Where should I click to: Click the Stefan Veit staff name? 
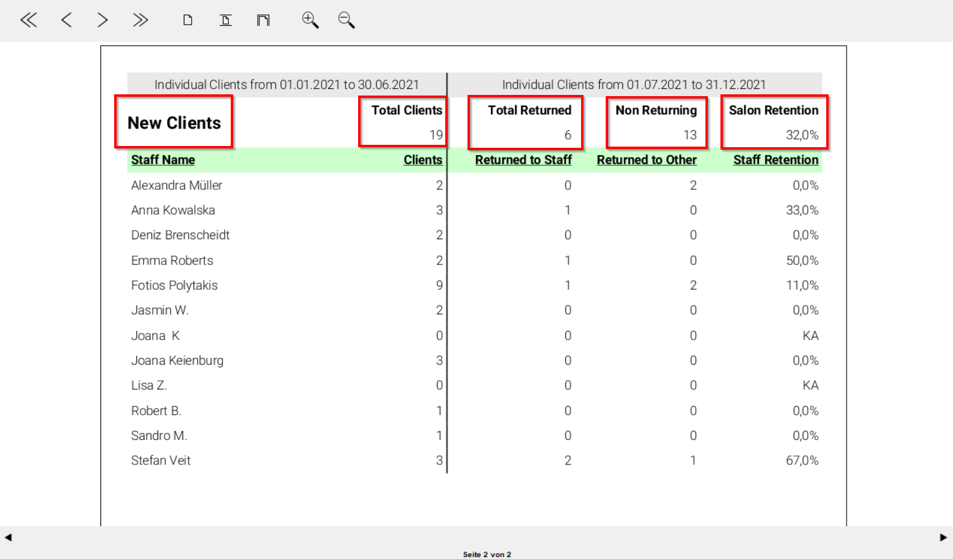pos(160,460)
